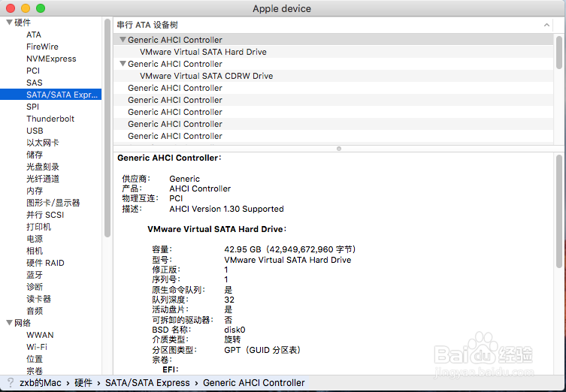This screenshot has width=566, height=392.
Task: Click Generic AHCI Controller in the path bar
Action: pos(254,383)
